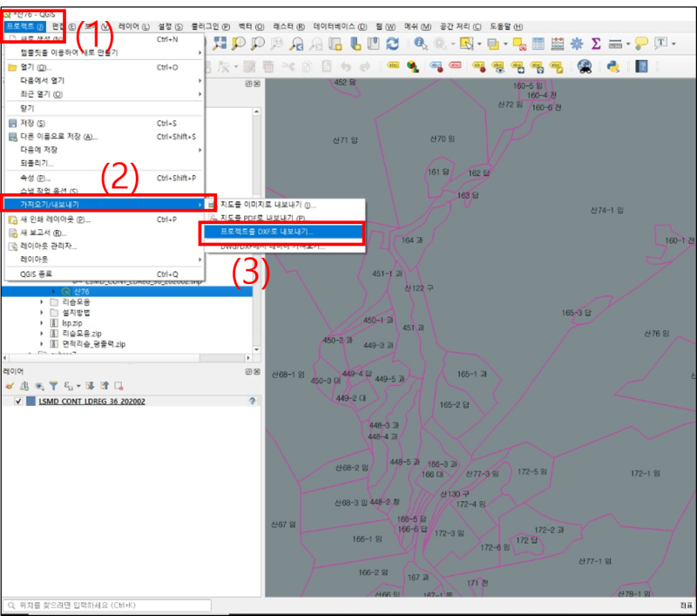Open Text Annotation dropdown arrow
697x616 pixels.
[673, 44]
